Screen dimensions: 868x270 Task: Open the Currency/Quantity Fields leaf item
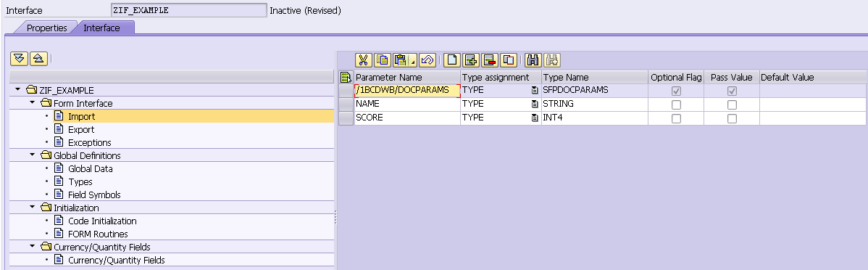(116, 260)
